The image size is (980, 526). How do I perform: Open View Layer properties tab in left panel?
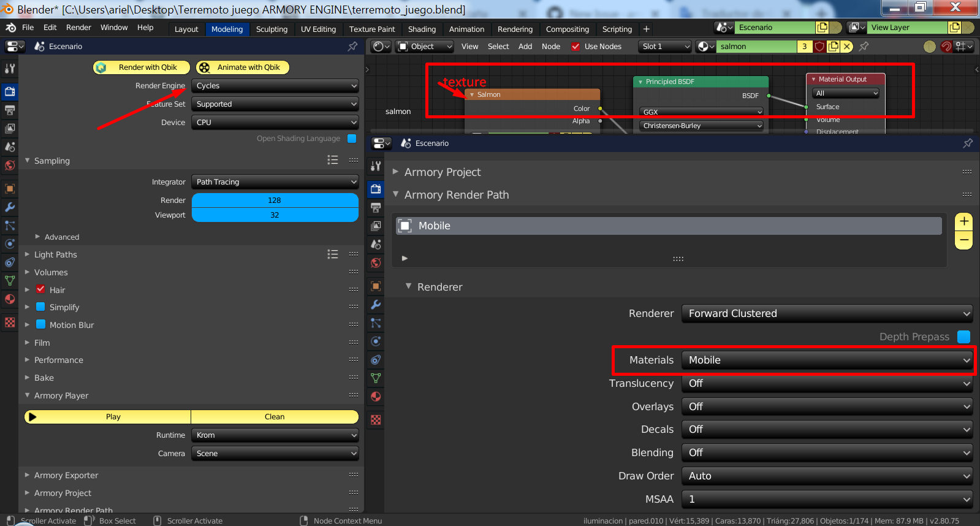[x=10, y=128]
